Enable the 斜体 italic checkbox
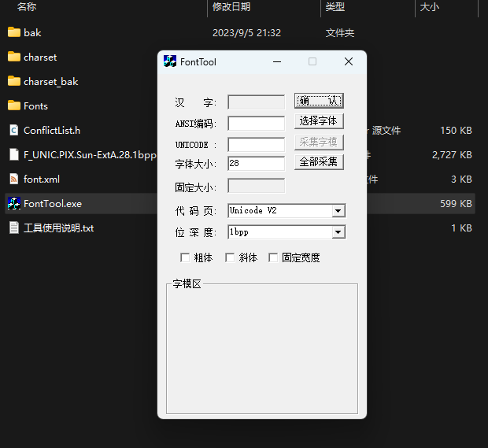Viewport: 488px width, 448px height. pyautogui.click(x=230, y=257)
